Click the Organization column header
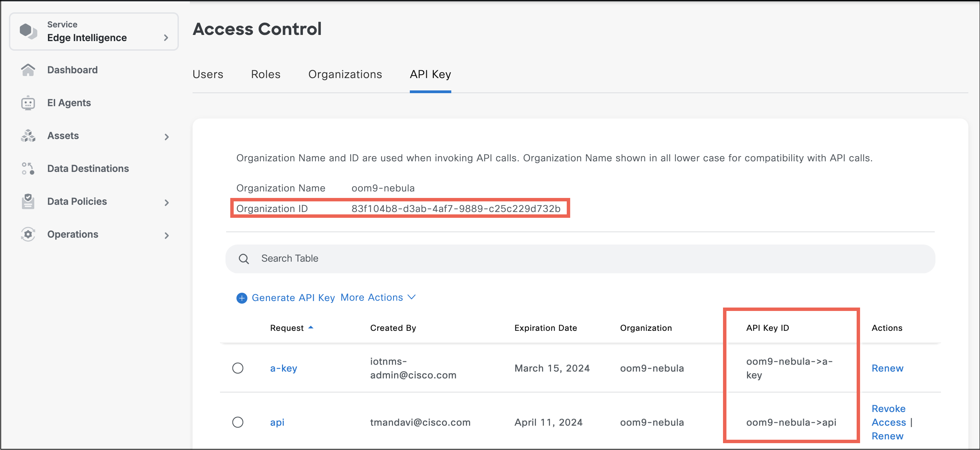This screenshot has height=450, width=980. pyautogui.click(x=646, y=328)
